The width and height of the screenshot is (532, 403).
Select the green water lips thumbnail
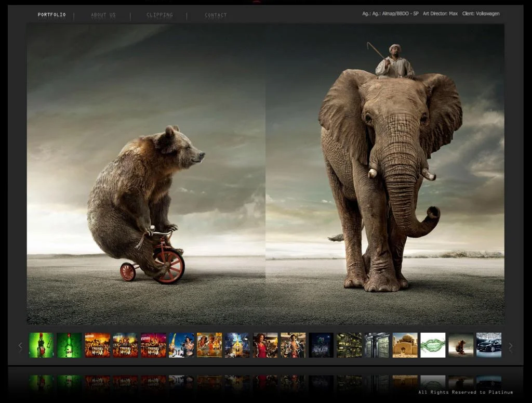433,345
